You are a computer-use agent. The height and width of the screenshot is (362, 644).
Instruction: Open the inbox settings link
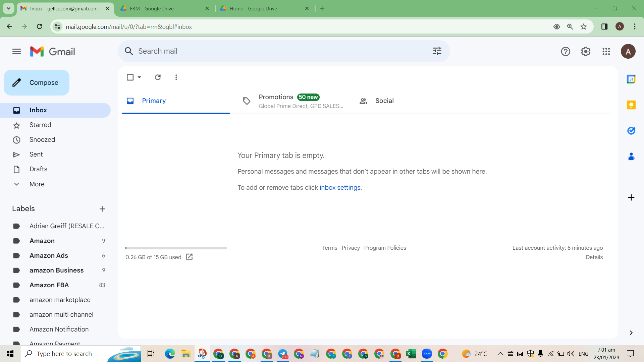(x=340, y=187)
